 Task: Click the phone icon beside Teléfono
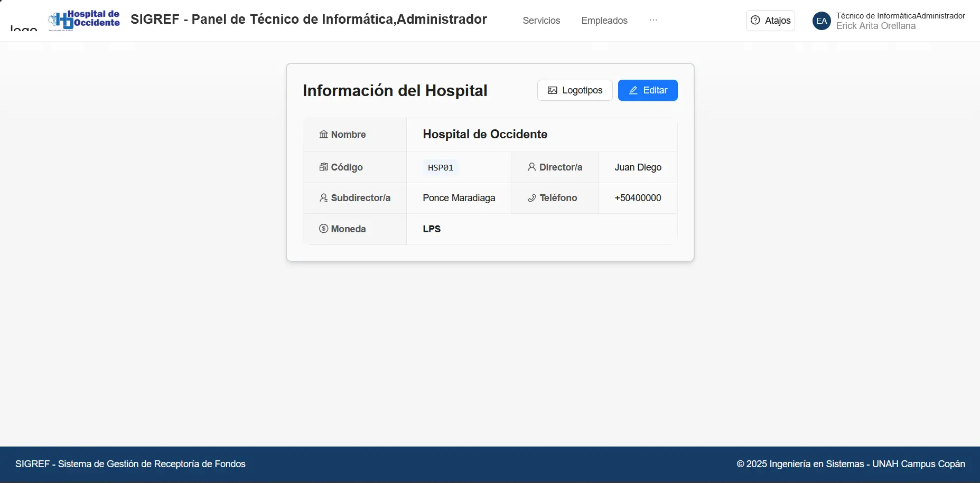(531, 198)
